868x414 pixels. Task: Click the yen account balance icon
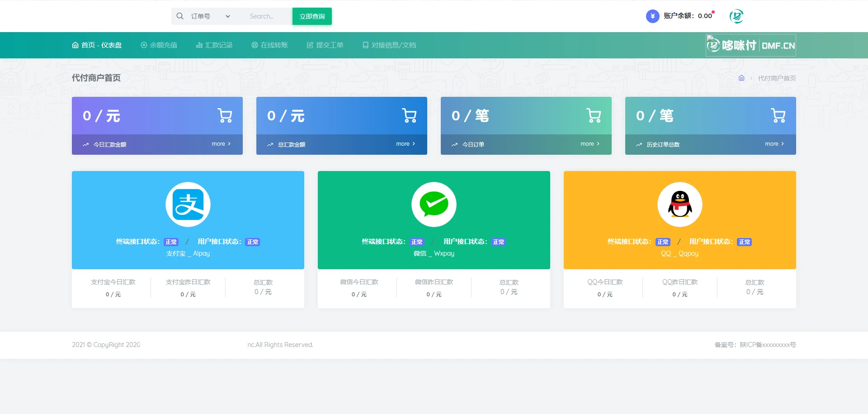point(652,16)
